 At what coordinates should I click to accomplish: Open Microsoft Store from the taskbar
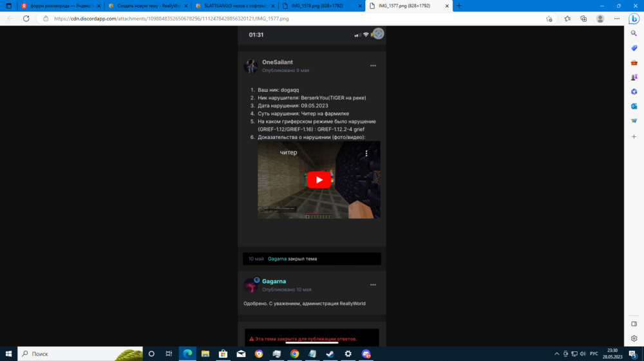pos(223,354)
